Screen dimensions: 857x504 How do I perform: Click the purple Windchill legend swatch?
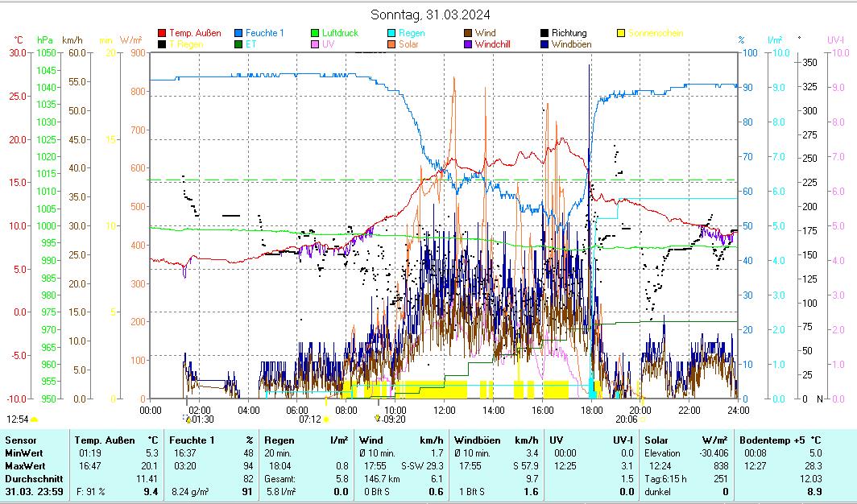pyautogui.click(x=468, y=44)
